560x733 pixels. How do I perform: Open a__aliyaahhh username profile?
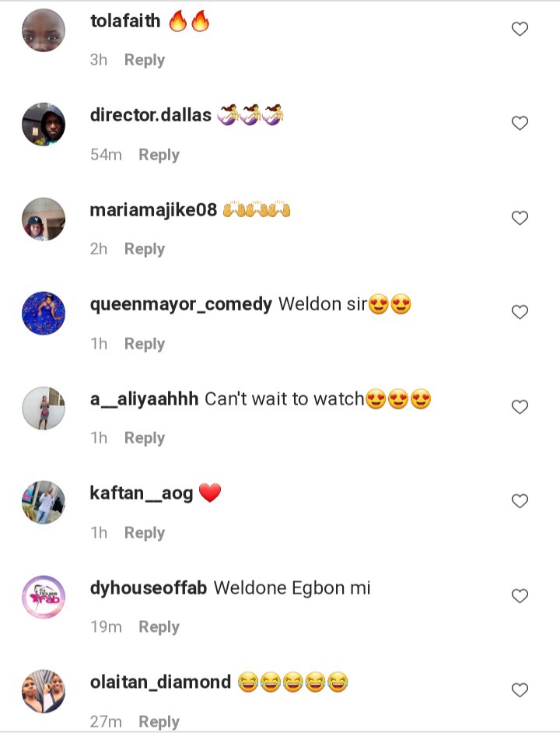point(145,398)
